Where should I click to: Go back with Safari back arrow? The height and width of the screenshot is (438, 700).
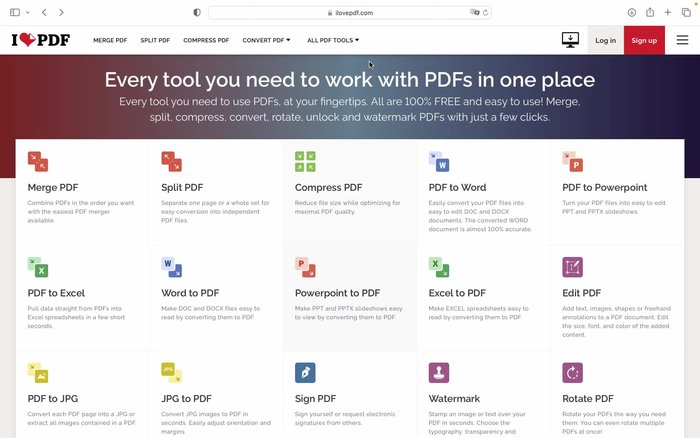pos(44,13)
